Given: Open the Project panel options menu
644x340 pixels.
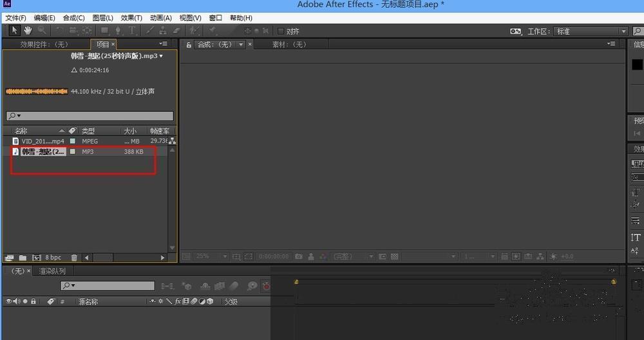Looking at the screenshot, I should 164,44.
